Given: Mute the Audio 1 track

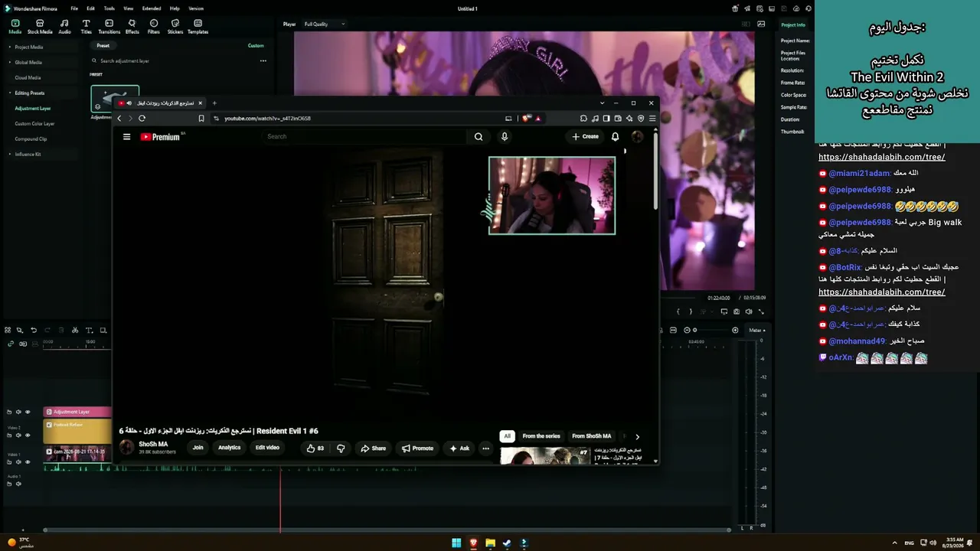Looking at the screenshot, I should [18, 484].
